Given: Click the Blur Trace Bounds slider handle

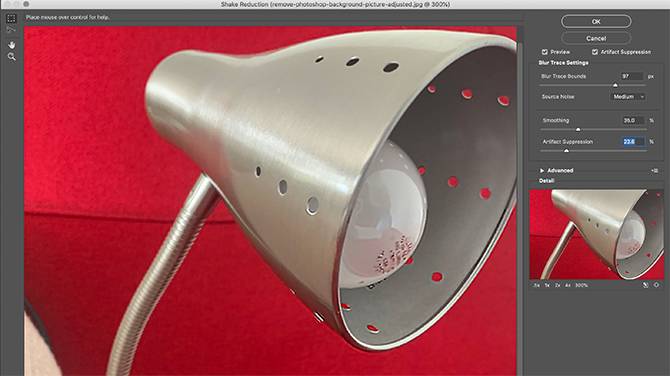Looking at the screenshot, I should coord(615,85).
